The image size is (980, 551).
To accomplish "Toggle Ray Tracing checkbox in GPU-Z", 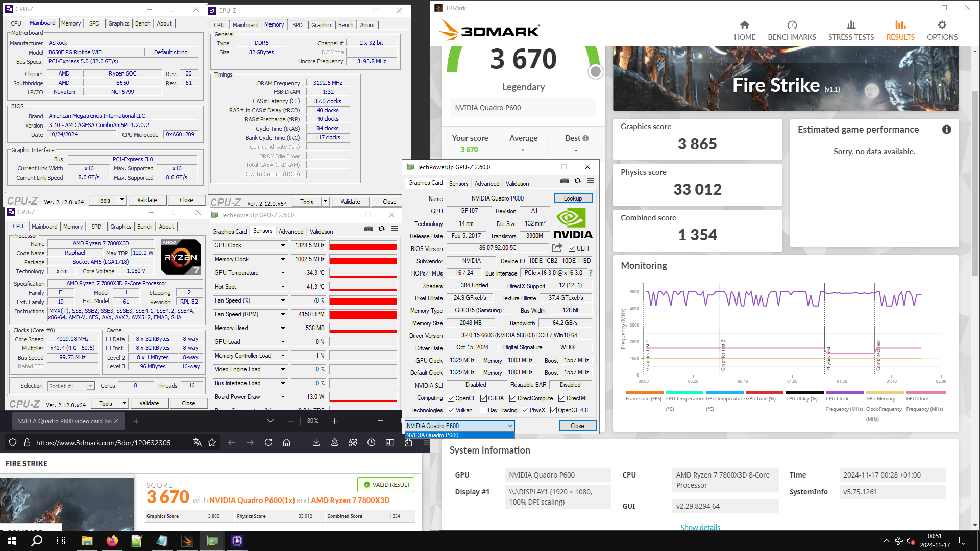I will (483, 410).
